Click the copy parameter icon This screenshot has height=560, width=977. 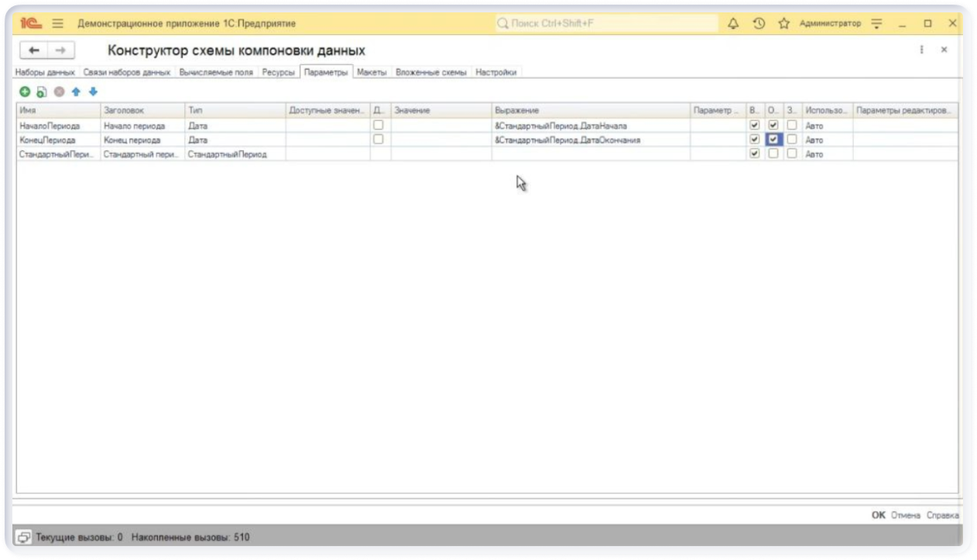point(42,91)
